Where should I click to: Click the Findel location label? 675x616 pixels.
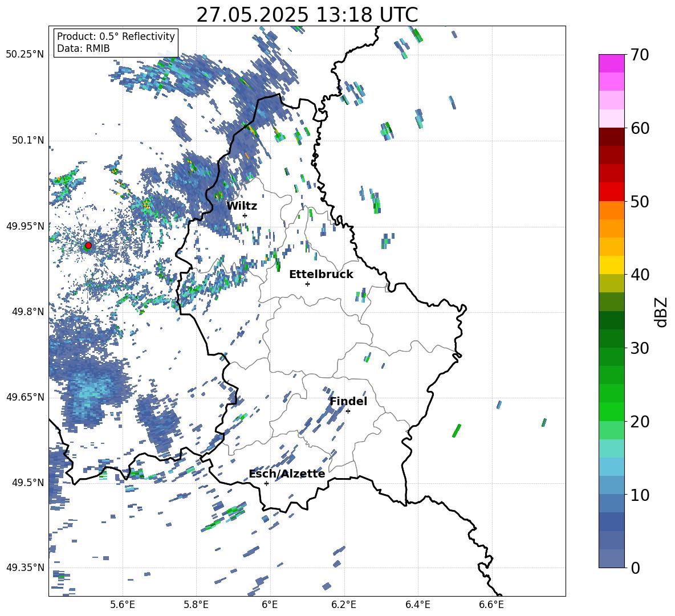(x=348, y=401)
